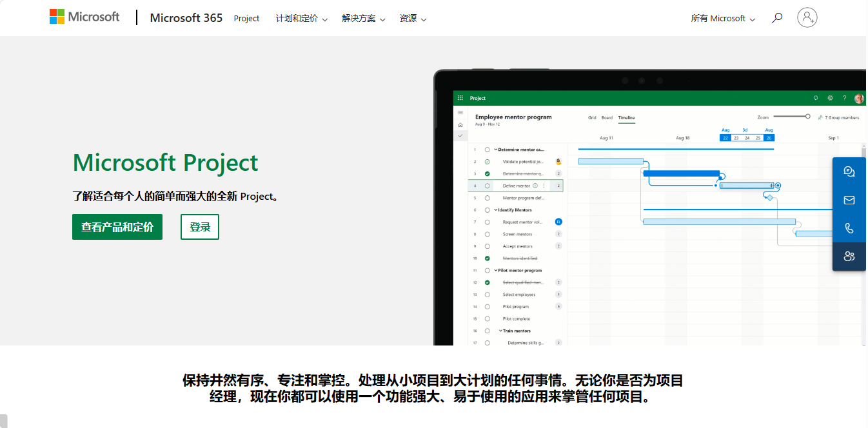Uncheck the completed Mentors identified task
The width and height of the screenshot is (868, 428).
[x=488, y=258]
